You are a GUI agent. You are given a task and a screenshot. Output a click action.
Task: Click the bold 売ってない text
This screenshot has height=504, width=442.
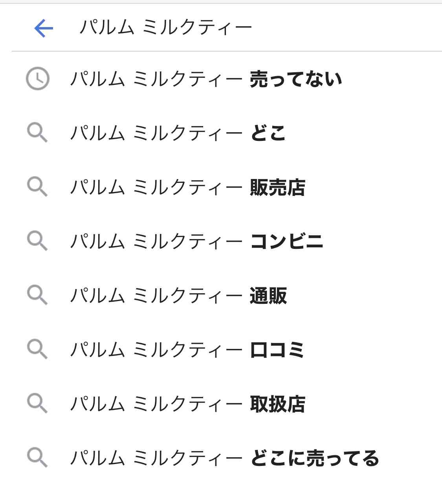(x=296, y=79)
